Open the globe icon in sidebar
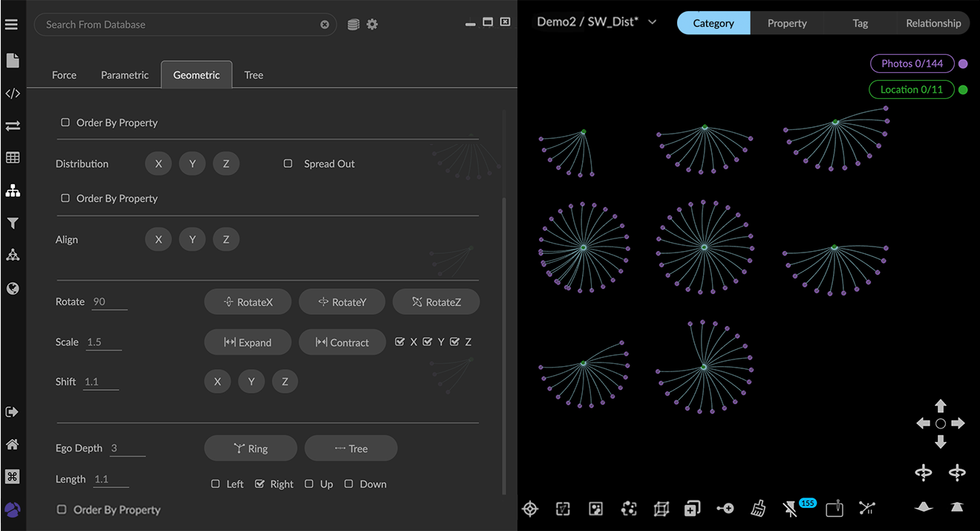The image size is (980, 531). [12, 288]
